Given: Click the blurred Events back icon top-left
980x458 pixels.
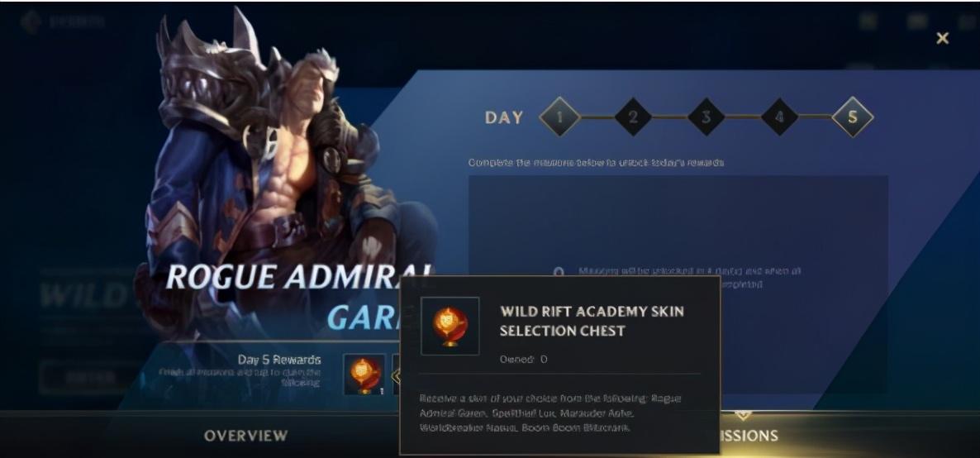Looking at the screenshot, I should [x=31, y=21].
